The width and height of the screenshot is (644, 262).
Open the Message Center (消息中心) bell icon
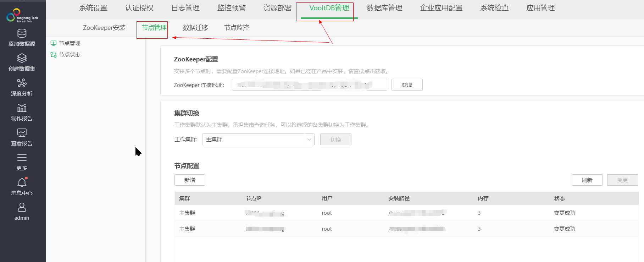pos(22,182)
